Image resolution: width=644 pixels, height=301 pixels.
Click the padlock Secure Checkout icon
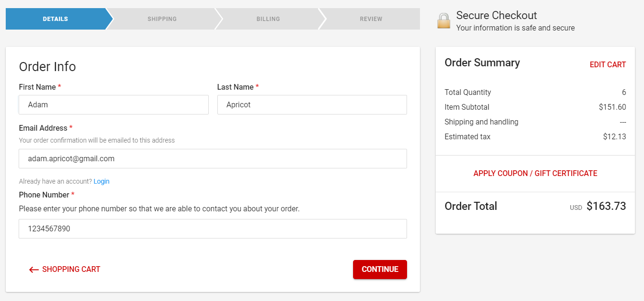pyautogui.click(x=444, y=21)
